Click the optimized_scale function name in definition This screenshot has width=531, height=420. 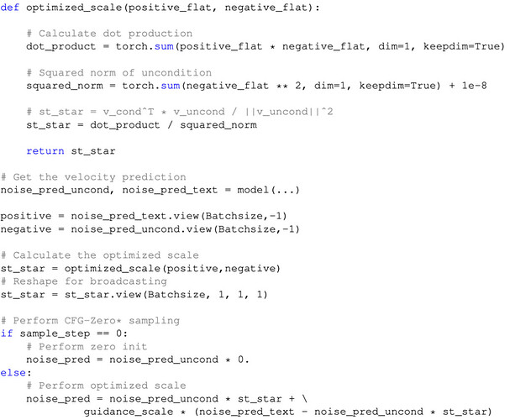click(x=74, y=8)
